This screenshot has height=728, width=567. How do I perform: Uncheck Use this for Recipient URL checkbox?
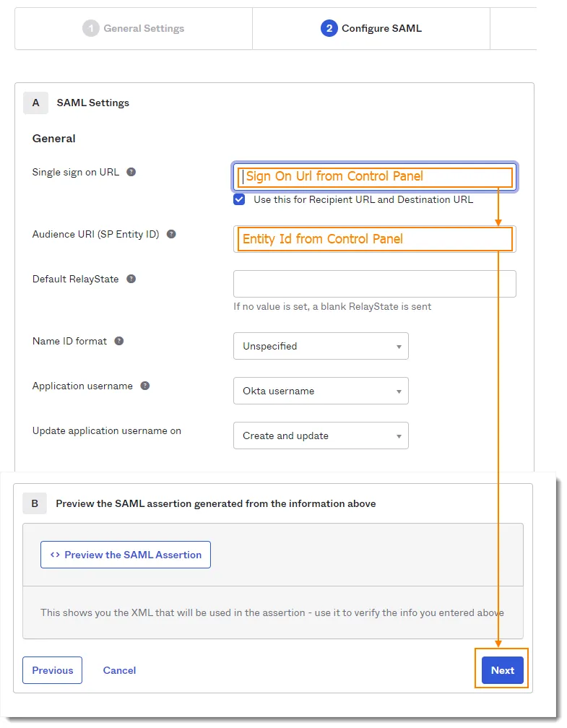click(239, 199)
